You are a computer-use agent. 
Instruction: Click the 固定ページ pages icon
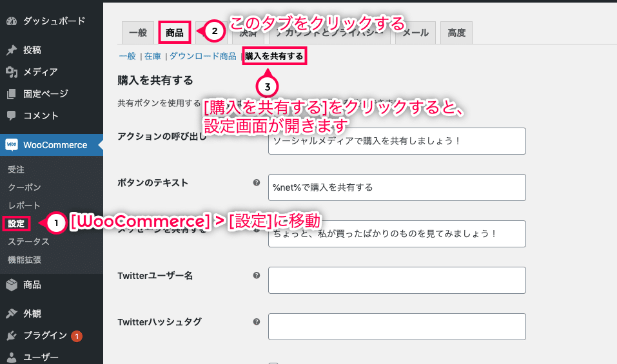[x=12, y=93]
